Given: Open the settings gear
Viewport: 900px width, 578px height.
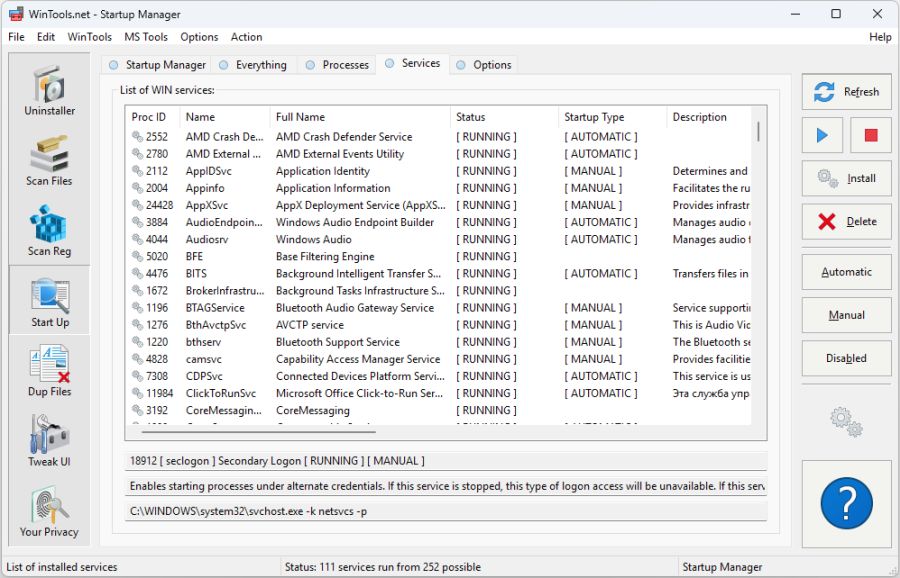Looking at the screenshot, I should [x=846, y=421].
